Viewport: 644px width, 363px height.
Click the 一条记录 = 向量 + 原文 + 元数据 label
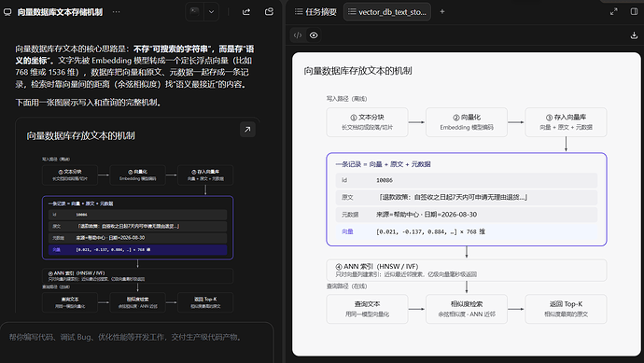click(x=383, y=164)
